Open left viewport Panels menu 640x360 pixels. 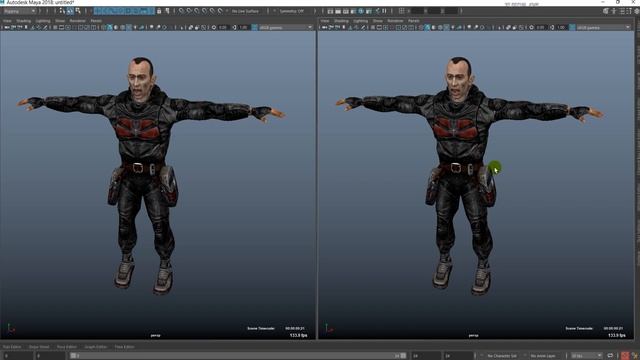point(96,21)
